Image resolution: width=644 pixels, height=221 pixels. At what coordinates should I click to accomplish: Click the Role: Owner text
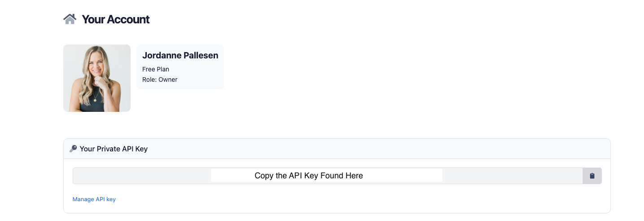pos(160,80)
